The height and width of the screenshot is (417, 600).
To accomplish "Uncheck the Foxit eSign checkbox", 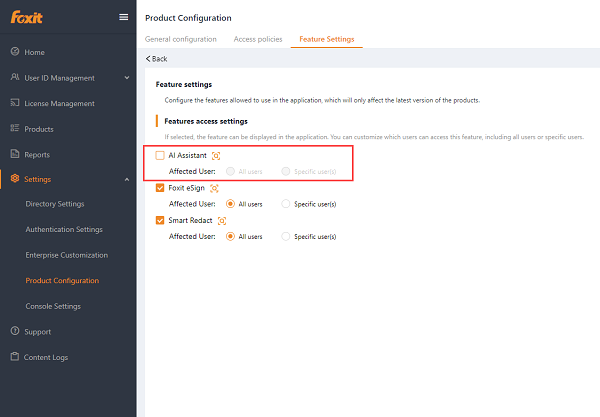I will [160, 188].
